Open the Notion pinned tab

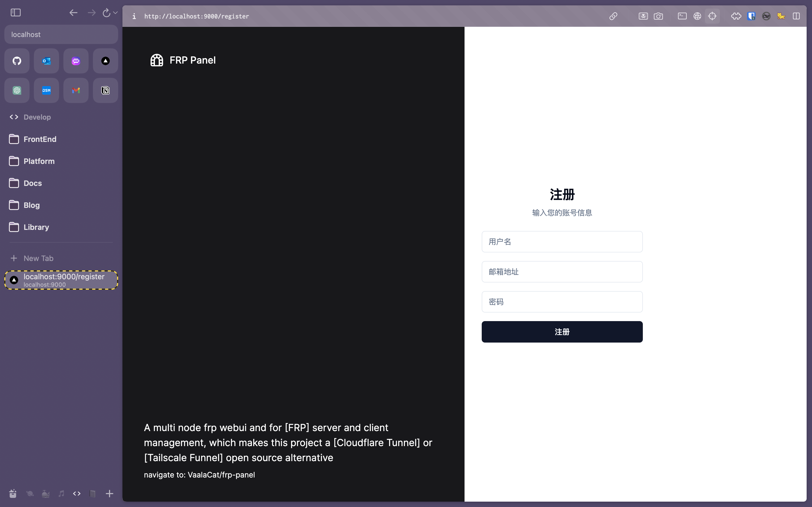(105, 91)
